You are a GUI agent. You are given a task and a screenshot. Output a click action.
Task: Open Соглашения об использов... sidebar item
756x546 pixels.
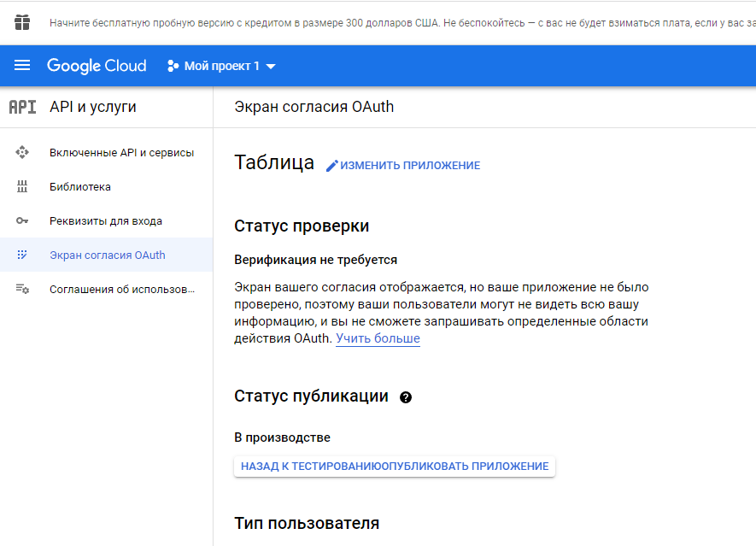(107, 289)
